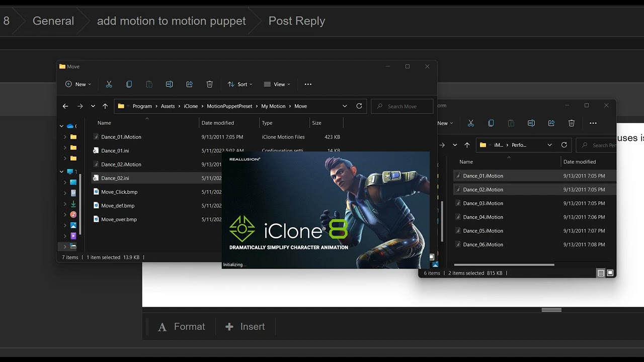Select the Videos icon in Move sidebar
644x362 pixels.
[x=73, y=236]
